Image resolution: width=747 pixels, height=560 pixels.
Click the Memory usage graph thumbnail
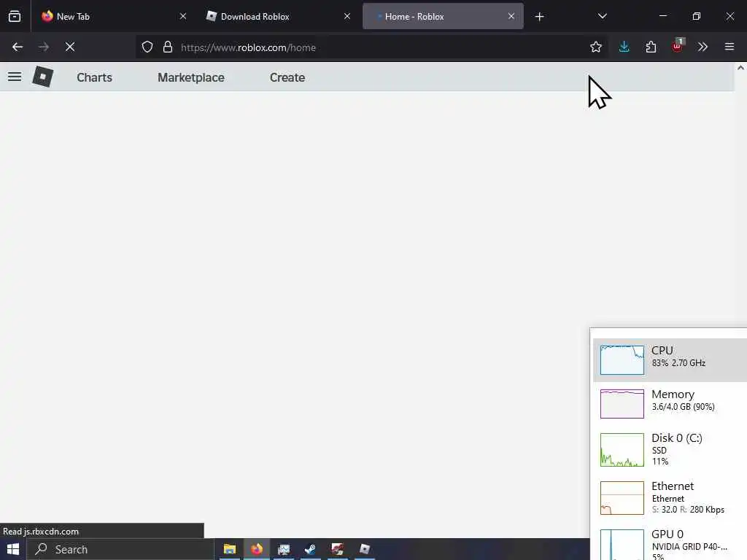[622, 404]
